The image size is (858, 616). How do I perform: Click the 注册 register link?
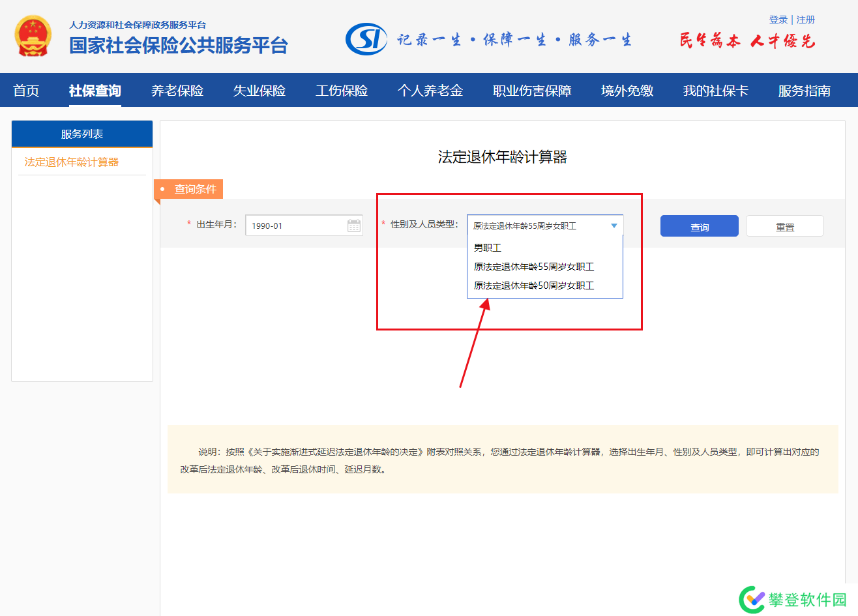pyautogui.click(x=806, y=20)
